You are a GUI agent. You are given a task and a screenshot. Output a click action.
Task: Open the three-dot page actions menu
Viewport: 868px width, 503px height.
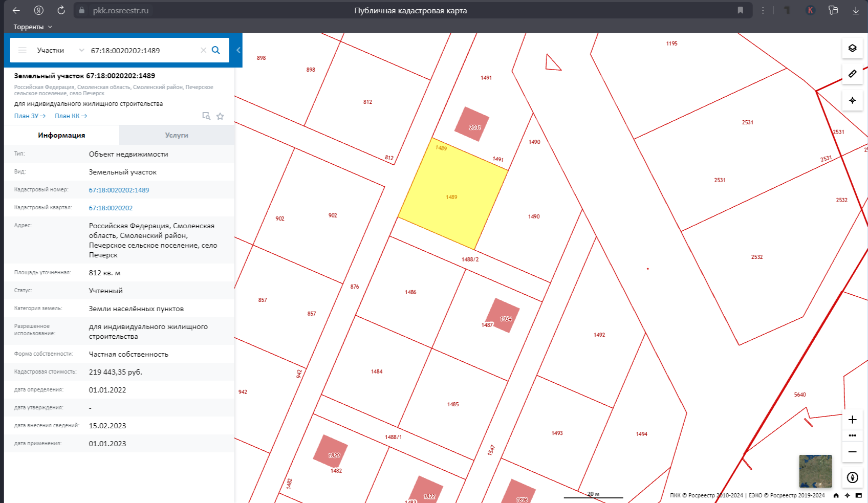pyautogui.click(x=763, y=10)
